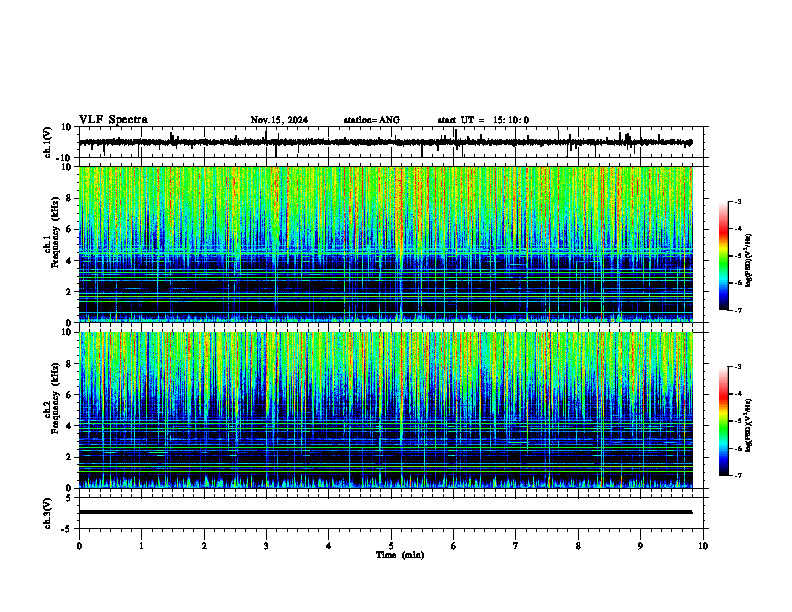Image resolution: width=792 pixels, height=612 pixels.
Task: Click the "ch.3(V)" axis label
Action: coord(47,513)
